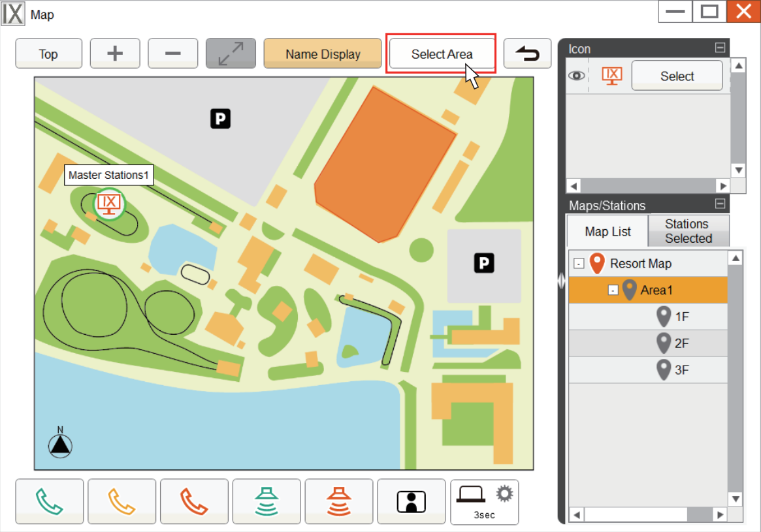
Task: Click the yellow call phone icon button
Action: point(122,501)
